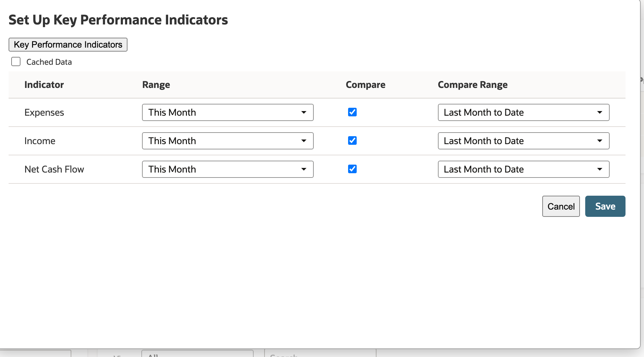
Task: Toggle the Income Compare checkbox
Action: tap(352, 140)
